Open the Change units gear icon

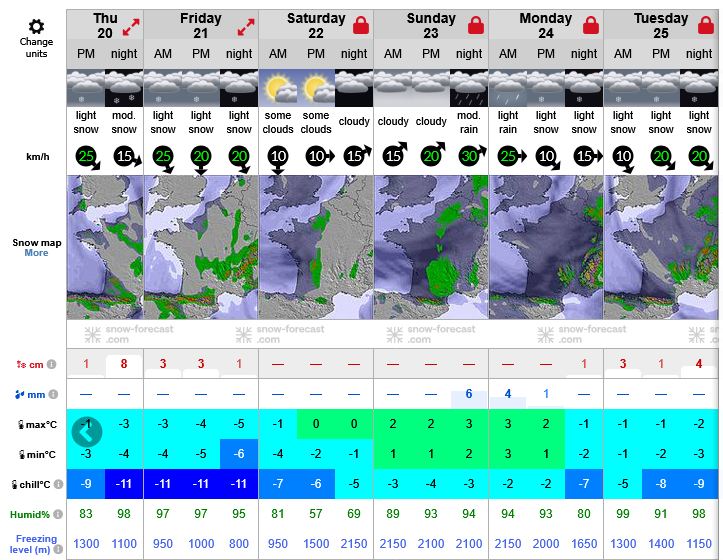click(36, 26)
